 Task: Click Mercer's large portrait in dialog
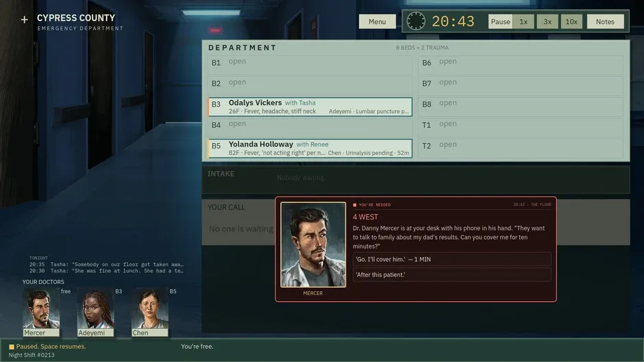pyautogui.click(x=313, y=244)
